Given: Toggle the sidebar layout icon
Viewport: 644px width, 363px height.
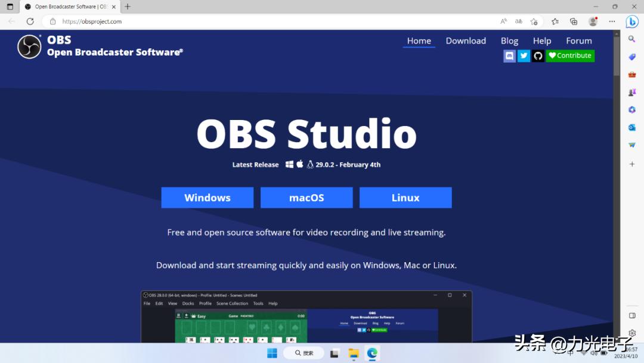Looking at the screenshot, I should tap(632, 316).
